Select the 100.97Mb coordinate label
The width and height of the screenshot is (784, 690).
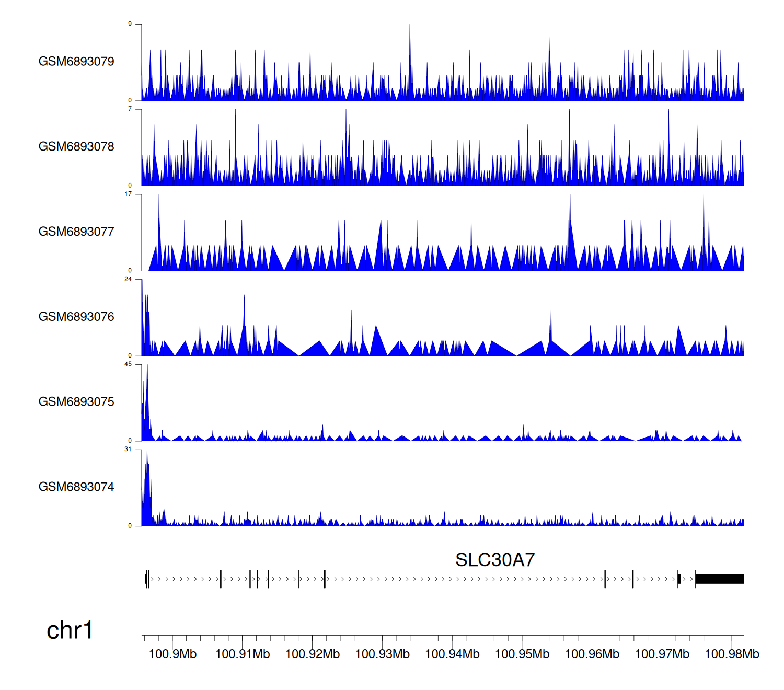click(x=662, y=654)
